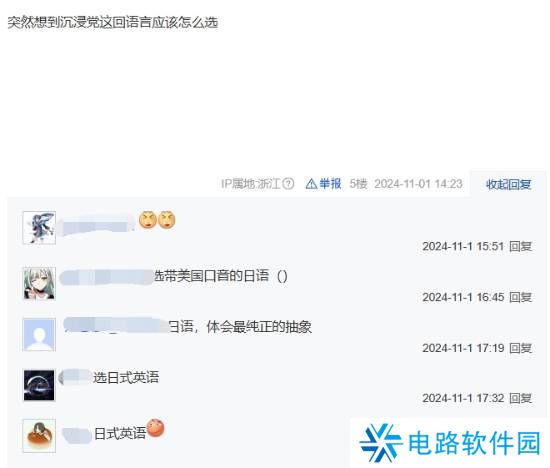Click the orange emoji after 日式英语
The height and width of the screenshot is (468, 550).
point(155,428)
